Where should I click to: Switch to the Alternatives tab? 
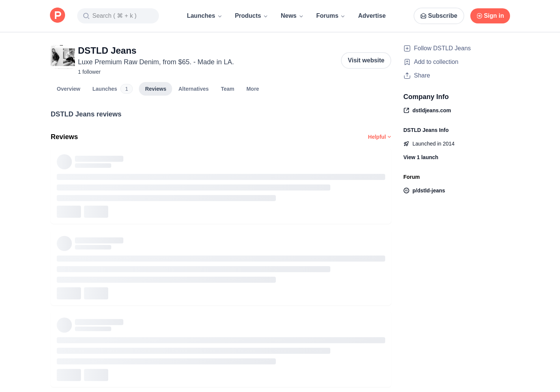(193, 89)
